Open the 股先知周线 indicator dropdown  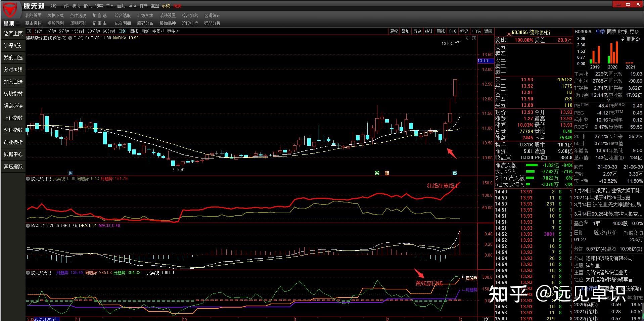28,273
